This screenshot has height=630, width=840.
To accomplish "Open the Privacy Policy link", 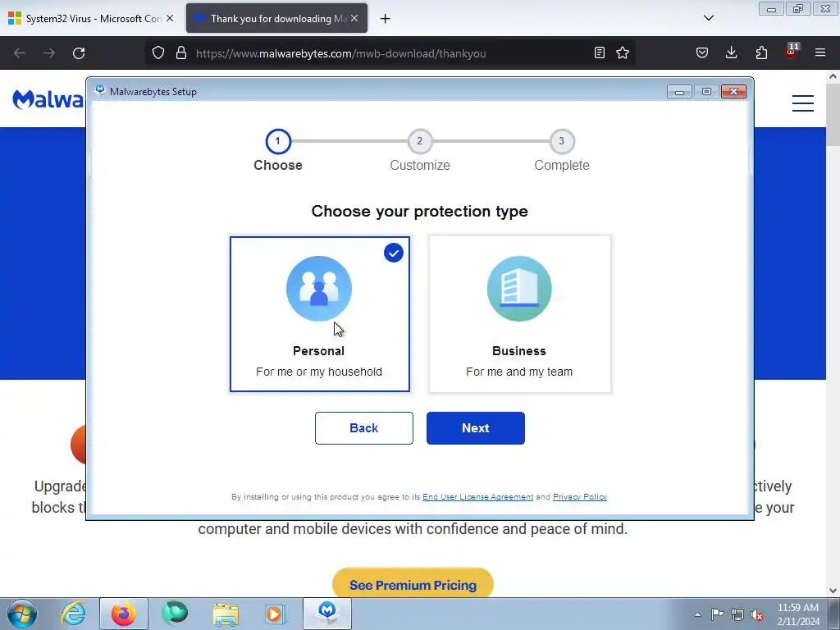I will tap(580, 496).
